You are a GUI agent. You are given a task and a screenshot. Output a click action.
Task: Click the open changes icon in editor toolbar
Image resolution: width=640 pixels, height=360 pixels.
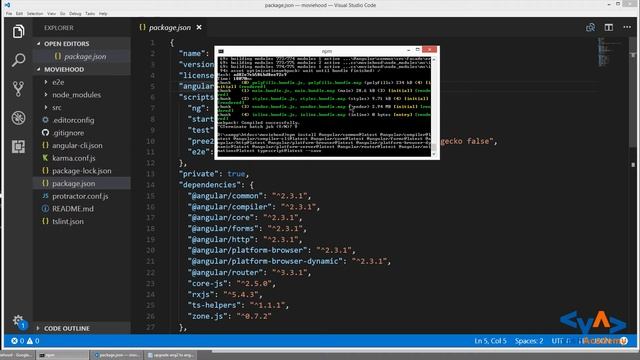point(590,27)
